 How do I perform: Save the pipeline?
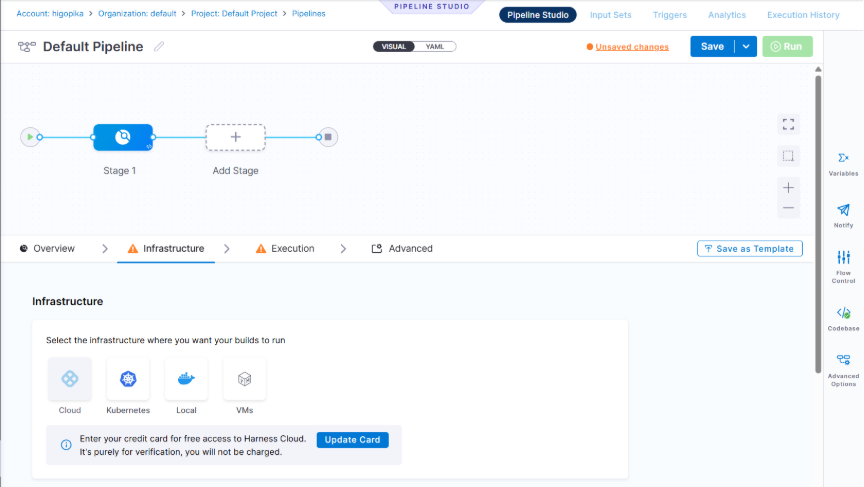tap(712, 47)
